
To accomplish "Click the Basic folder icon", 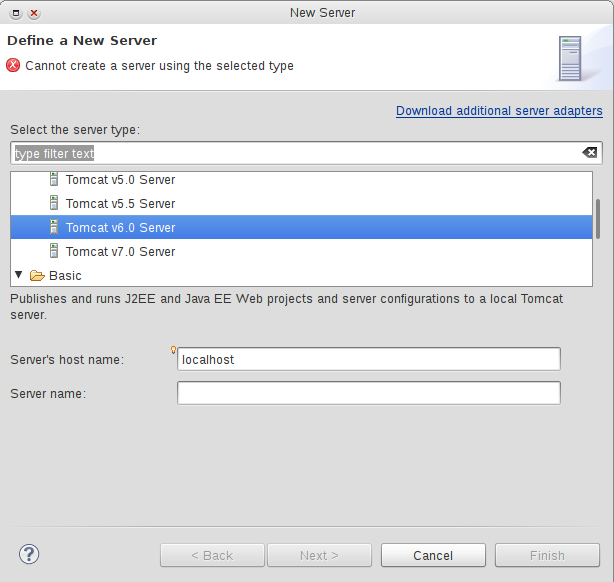I will point(37,275).
